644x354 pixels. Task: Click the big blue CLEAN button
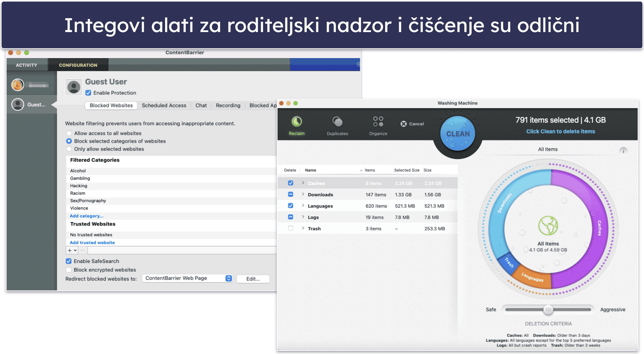click(x=457, y=134)
